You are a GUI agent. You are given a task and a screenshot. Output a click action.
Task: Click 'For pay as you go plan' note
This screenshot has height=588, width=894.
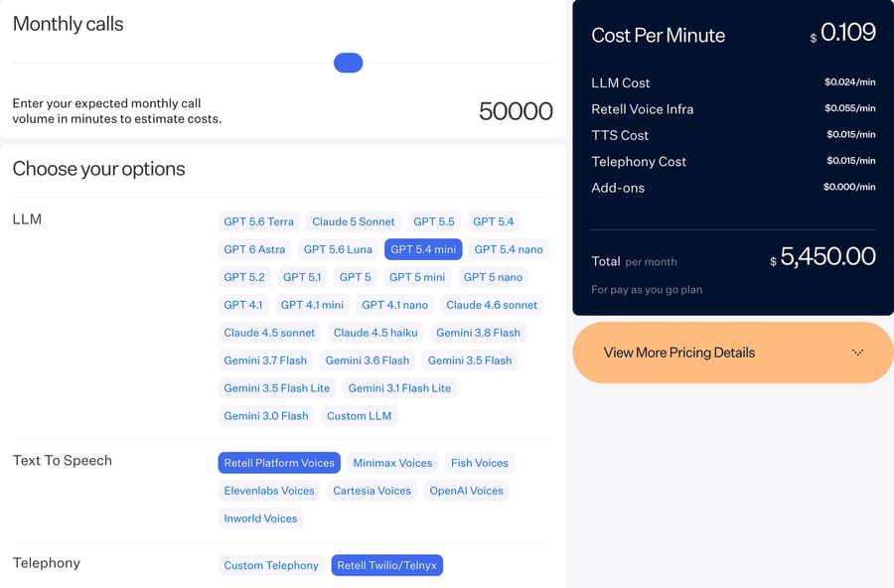647,290
